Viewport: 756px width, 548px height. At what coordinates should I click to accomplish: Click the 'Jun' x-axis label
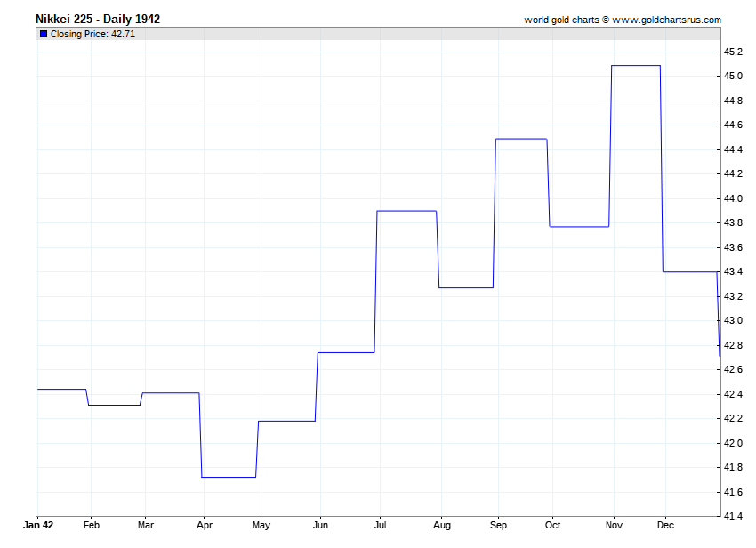click(320, 525)
